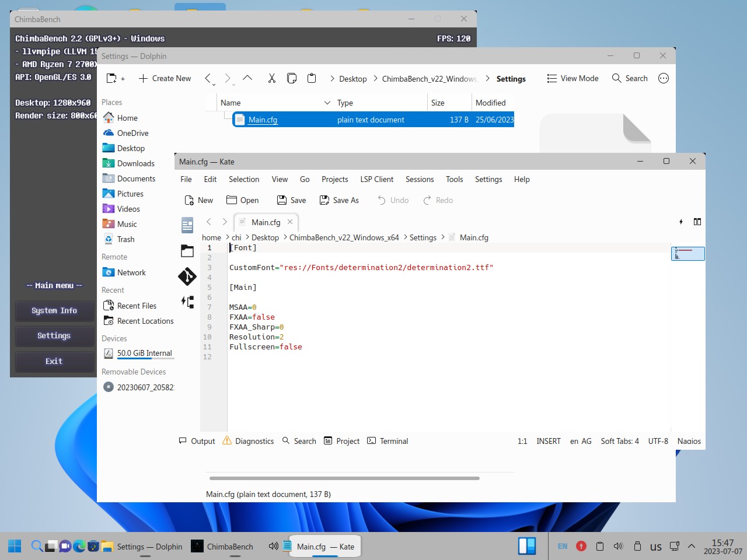
Task: Go up one folder in Dolphin
Action: pos(247,78)
